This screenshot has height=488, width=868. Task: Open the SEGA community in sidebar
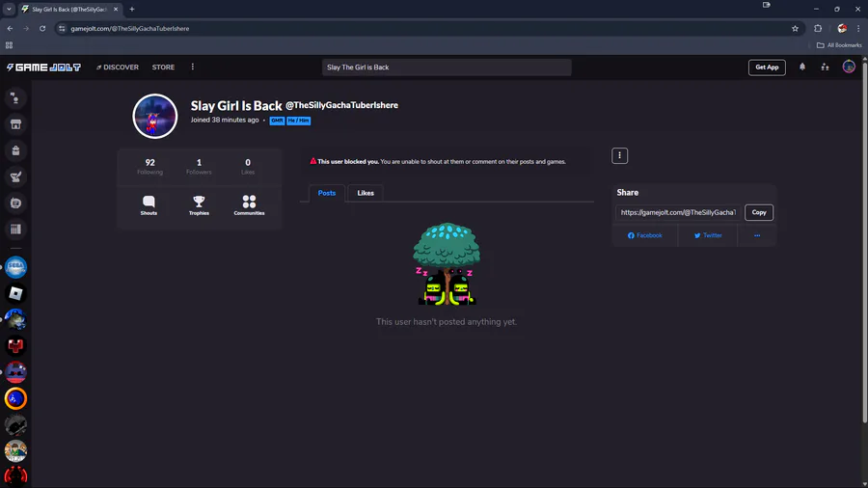[15, 267]
